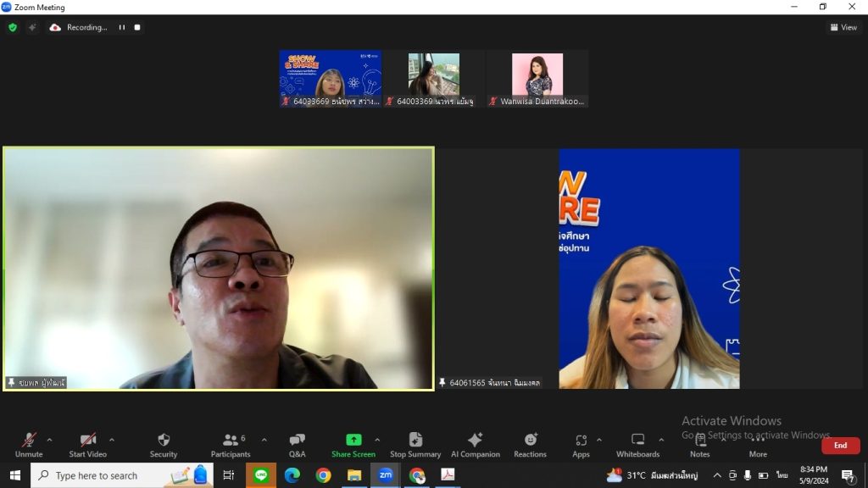The width and height of the screenshot is (868, 488).
Task: Open LINE from the taskbar
Action: tap(261, 475)
